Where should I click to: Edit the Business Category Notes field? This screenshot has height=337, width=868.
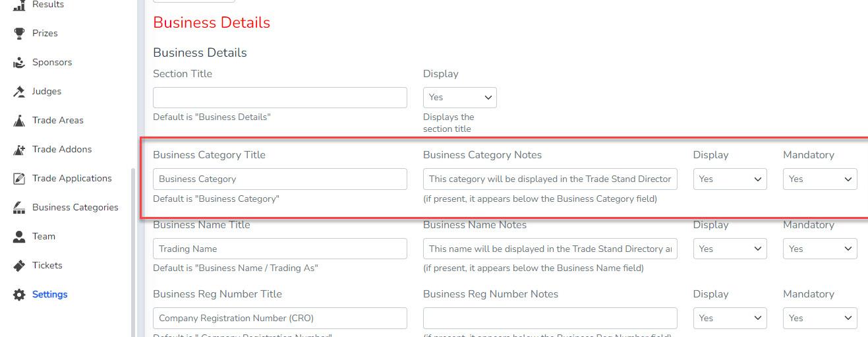click(550, 179)
